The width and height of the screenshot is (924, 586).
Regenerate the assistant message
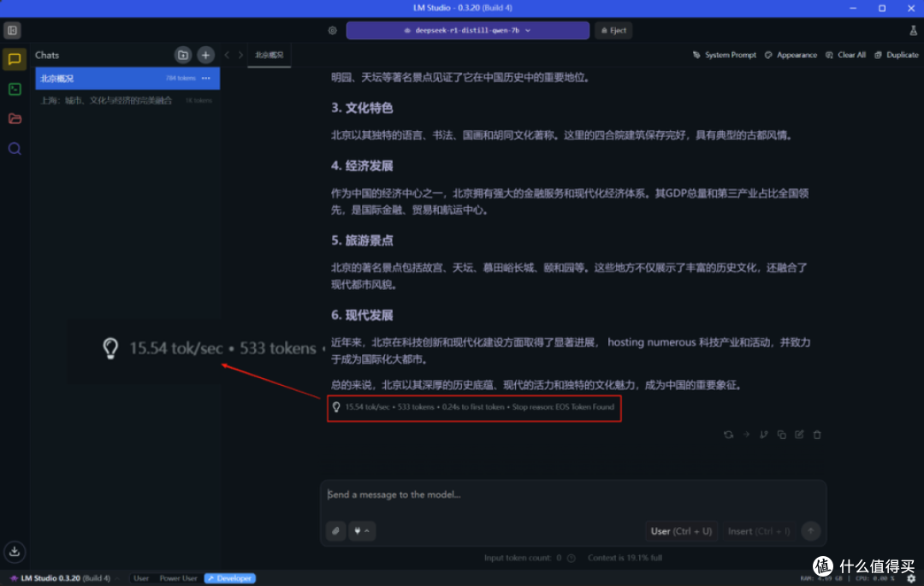click(x=728, y=435)
